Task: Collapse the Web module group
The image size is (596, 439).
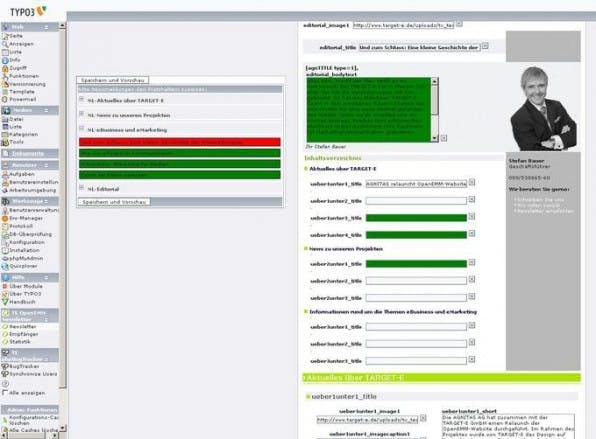Action: [x=46, y=27]
